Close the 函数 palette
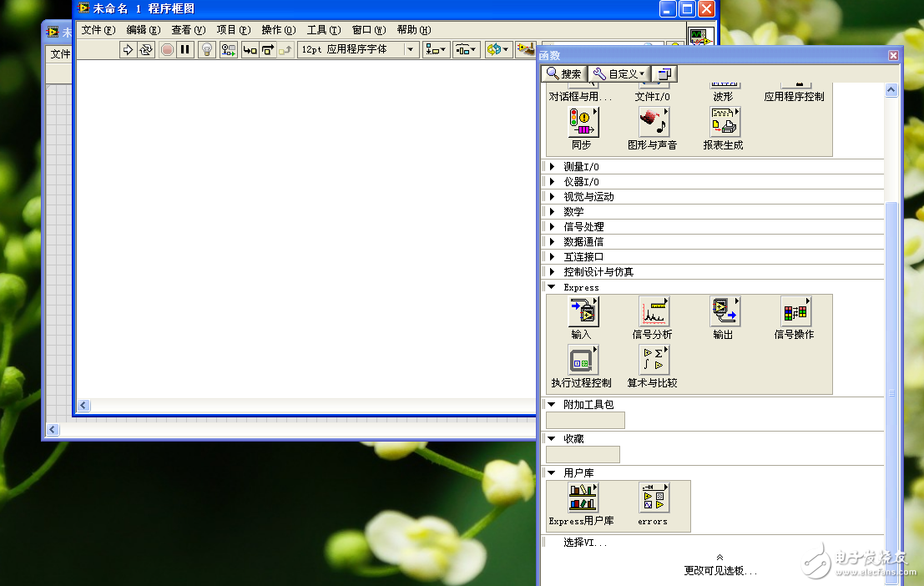This screenshot has height=586, width=924. click(x=893, y=55)
